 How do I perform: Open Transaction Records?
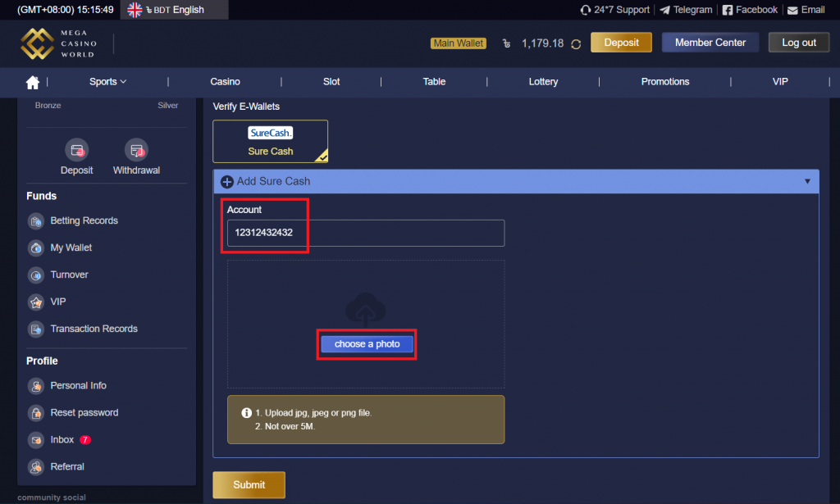[x=94, y=329]
